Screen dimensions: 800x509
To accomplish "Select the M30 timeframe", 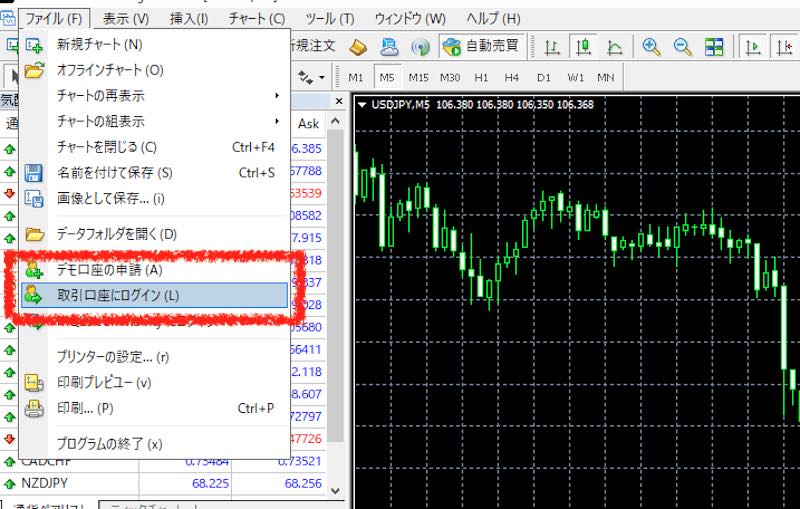I will (x=450, y=78).
